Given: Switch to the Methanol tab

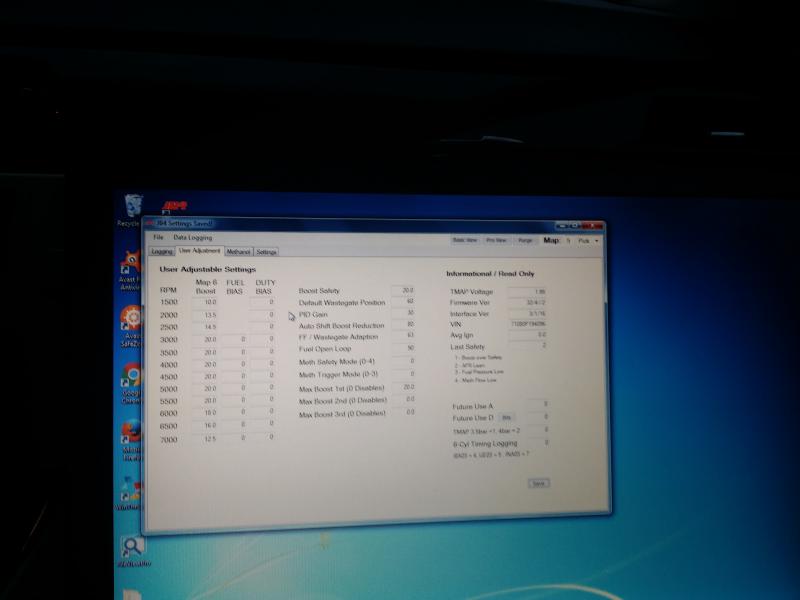Looking at the screenshot, I should (x=238, y=252).
